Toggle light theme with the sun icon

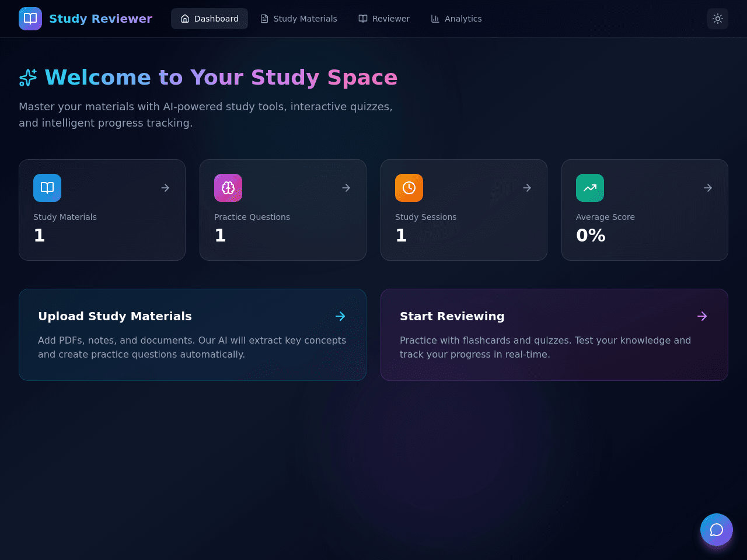click(718, 19)
